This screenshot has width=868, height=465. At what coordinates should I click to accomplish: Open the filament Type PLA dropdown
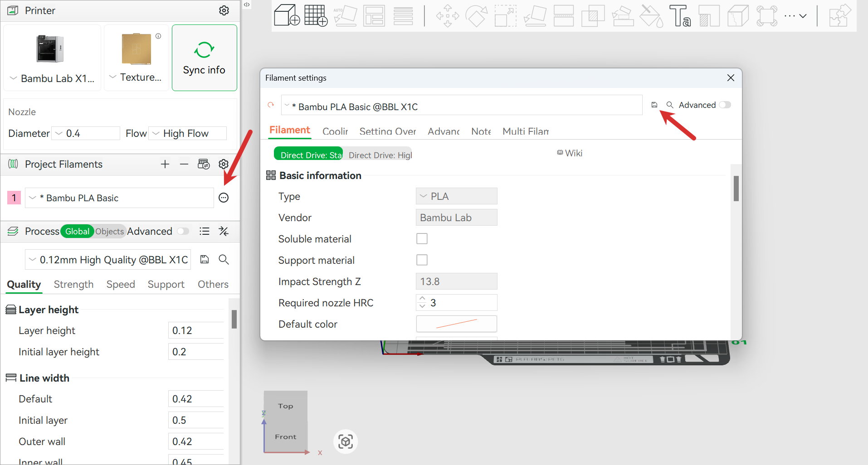(x=456, y=196)
